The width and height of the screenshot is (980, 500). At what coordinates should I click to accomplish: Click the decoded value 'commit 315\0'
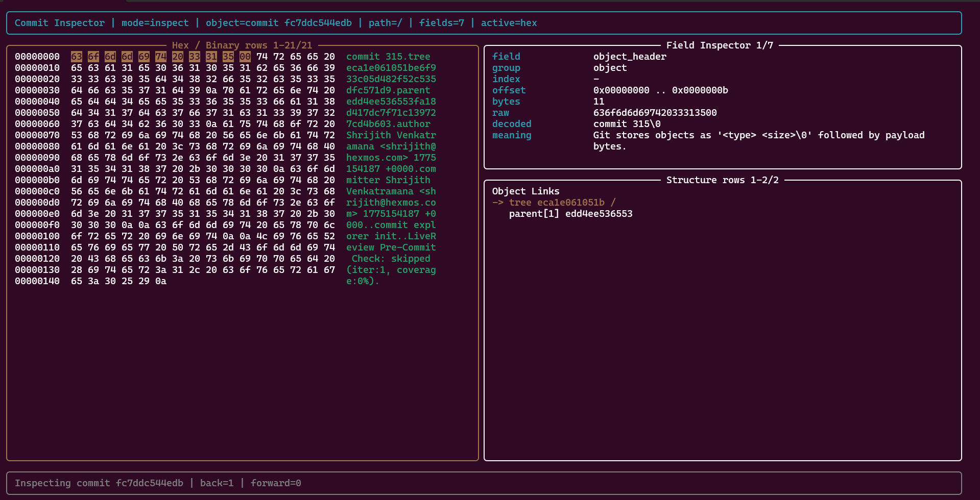click(x=627, y=124)
